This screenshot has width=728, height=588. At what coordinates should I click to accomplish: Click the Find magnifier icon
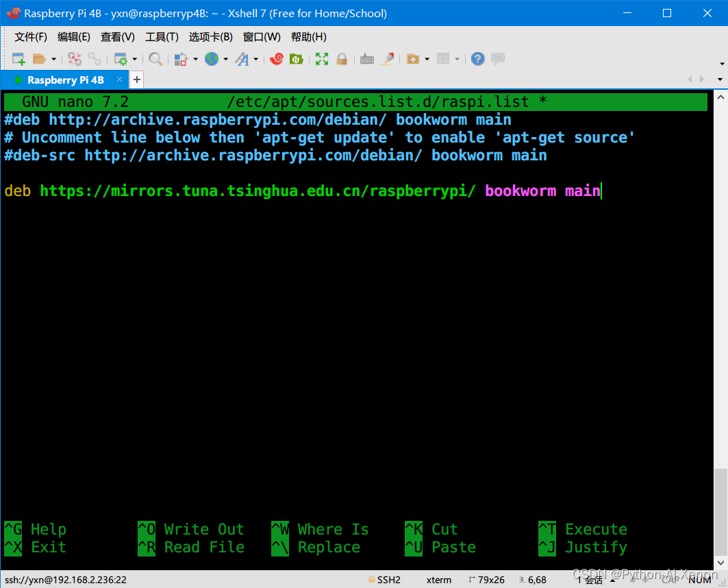[155, 59]
